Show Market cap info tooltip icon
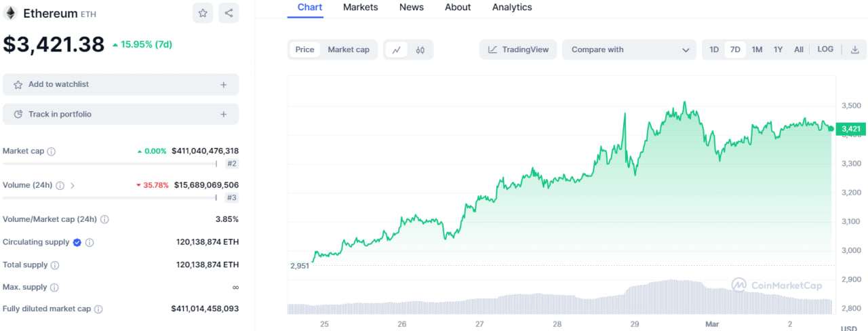The width and height of the screenshot is (868, 331). 51,151
